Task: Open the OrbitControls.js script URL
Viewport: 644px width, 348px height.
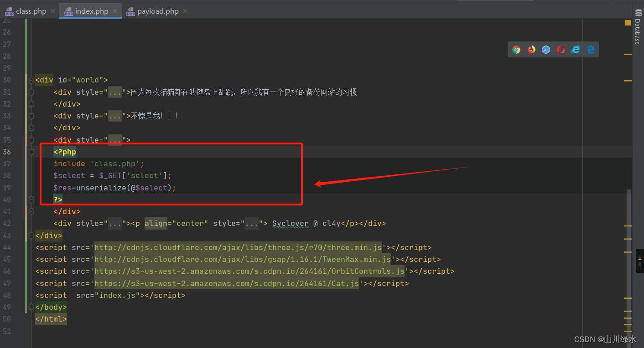Action: point(249,271)
